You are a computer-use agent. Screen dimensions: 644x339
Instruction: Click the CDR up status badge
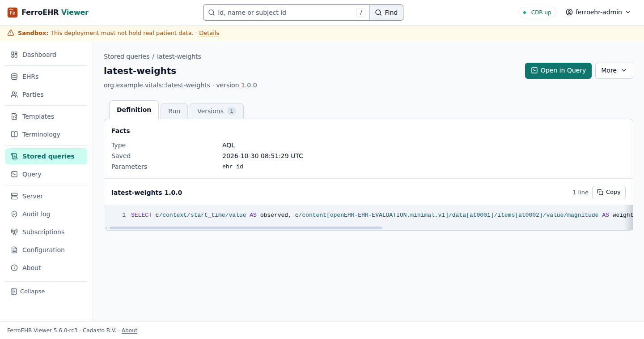click(537, 13)
